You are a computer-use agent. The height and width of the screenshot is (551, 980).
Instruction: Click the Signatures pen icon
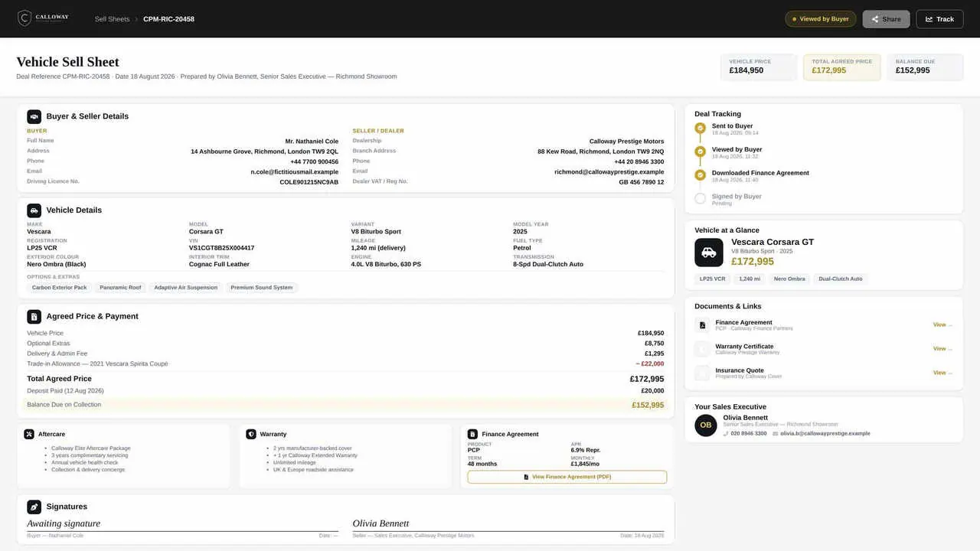[34, 507]
